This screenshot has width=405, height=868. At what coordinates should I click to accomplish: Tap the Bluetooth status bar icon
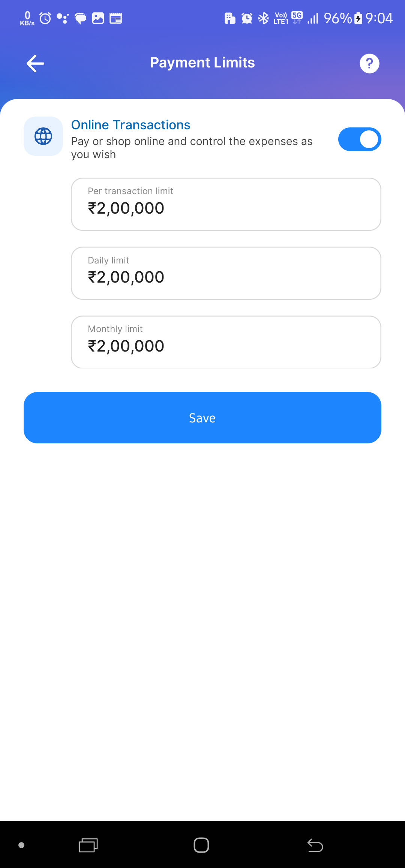click(264, 18)
